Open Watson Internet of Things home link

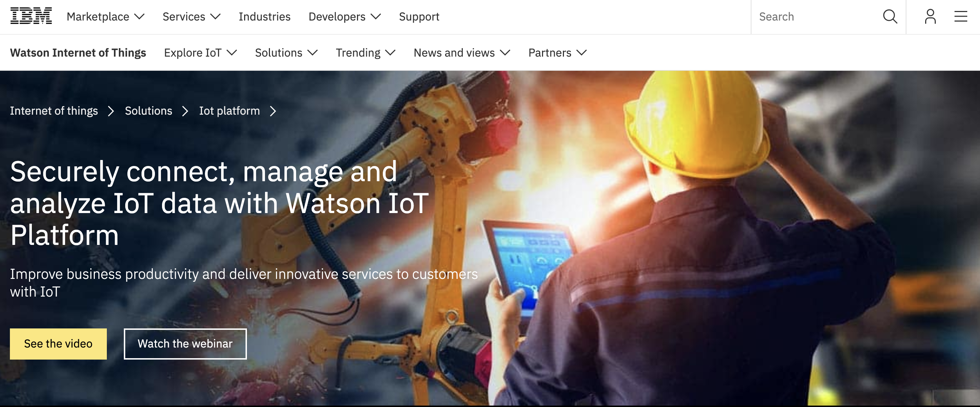tap(78, 52)
